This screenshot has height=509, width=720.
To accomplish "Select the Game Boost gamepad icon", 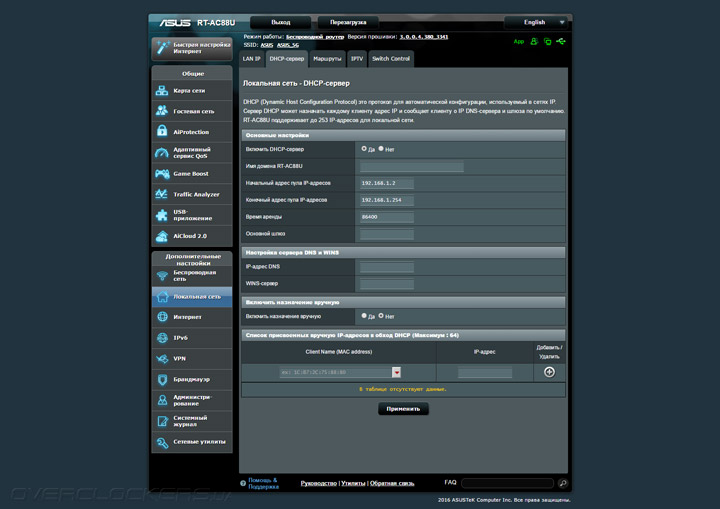I will pyautogui.click(x=163, y=173).
